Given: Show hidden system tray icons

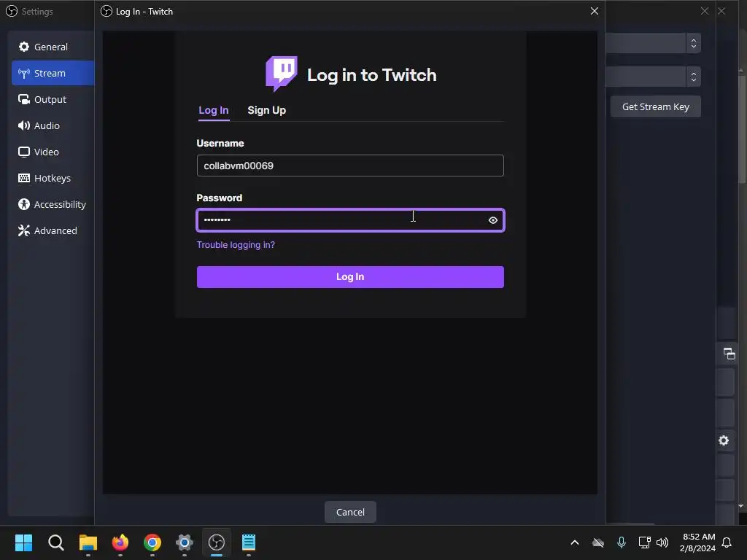Looking at the screenshot, I should pyautogui.click(x=575, y=542).
